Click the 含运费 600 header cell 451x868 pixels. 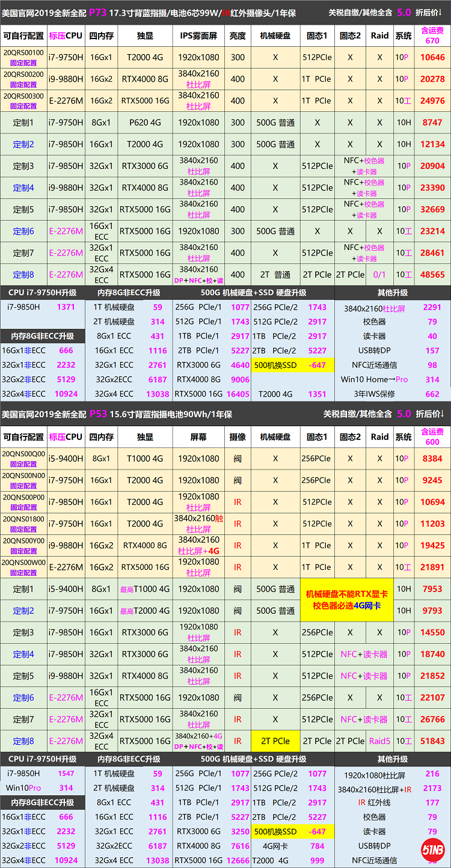pyautogui.click(x=432, y=437)
